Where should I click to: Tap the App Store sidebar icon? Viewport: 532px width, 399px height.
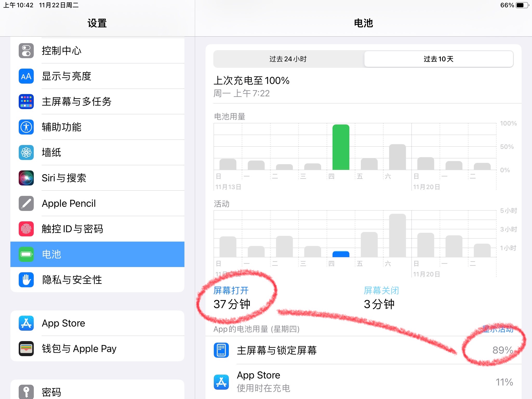click(x=26, y=323)
